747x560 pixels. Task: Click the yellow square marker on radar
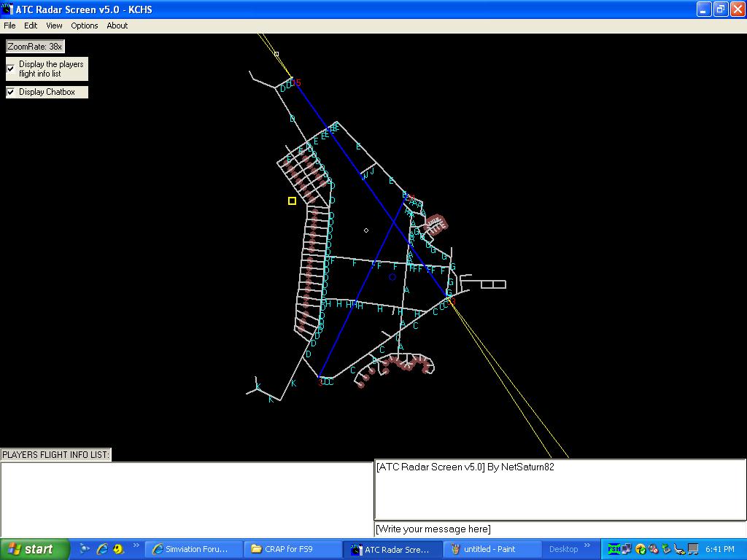coord(292,201)
